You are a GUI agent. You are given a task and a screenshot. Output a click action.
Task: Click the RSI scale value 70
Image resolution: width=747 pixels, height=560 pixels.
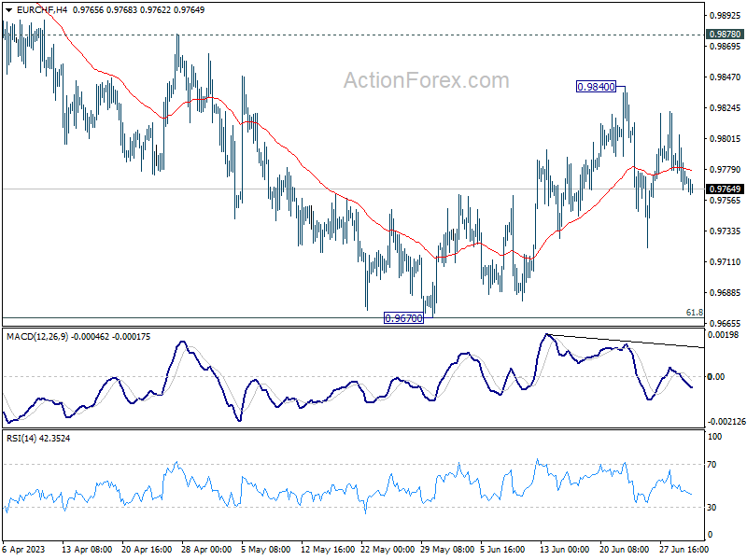pyautogui.click(x=712, y=464)
